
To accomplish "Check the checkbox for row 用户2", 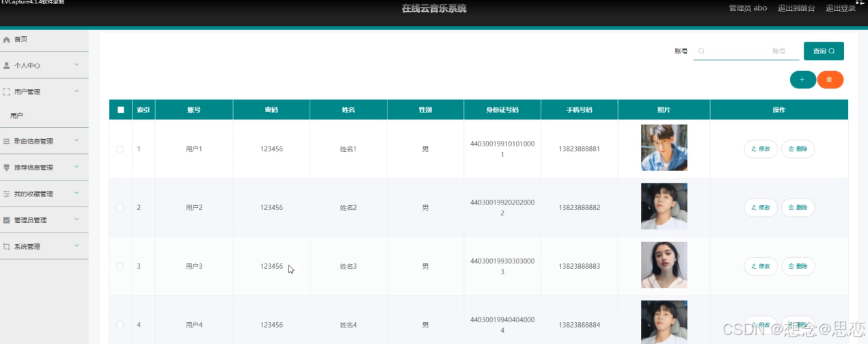I will (x=120, y=208).
